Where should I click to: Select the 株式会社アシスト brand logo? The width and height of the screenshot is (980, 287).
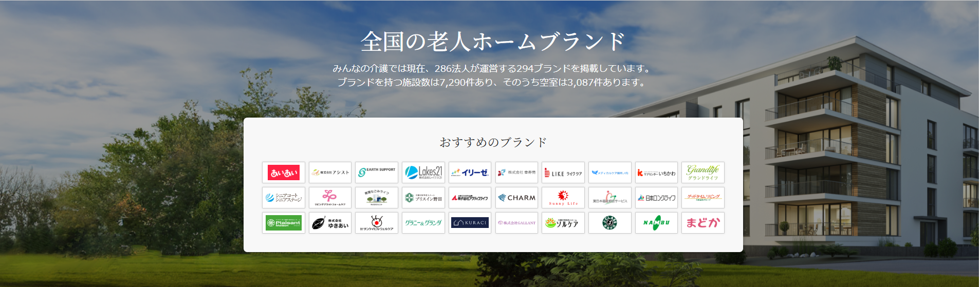pos(330,173)
